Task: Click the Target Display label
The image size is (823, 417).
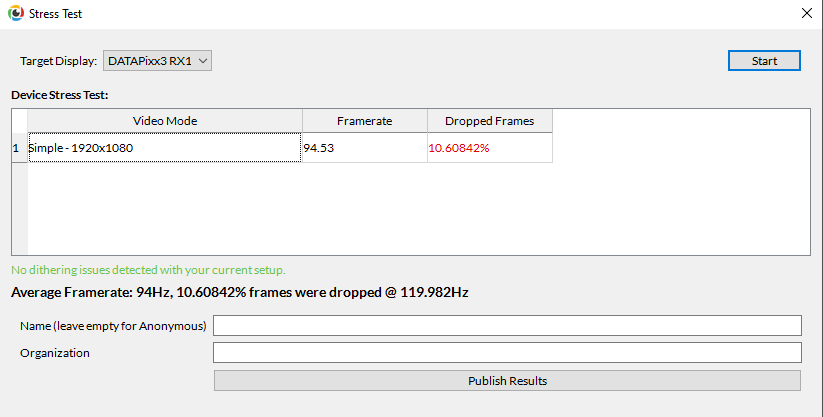Action: [58, 61]
